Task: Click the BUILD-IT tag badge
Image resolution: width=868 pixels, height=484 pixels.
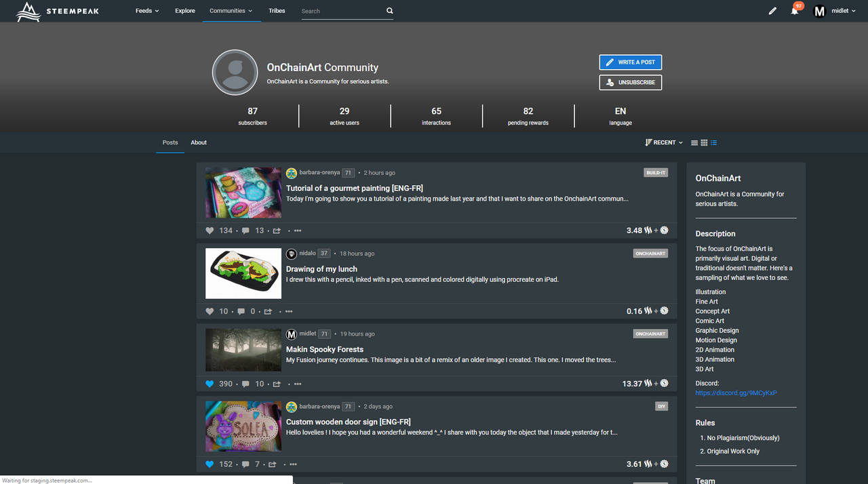Action: (x=656, y=173)
